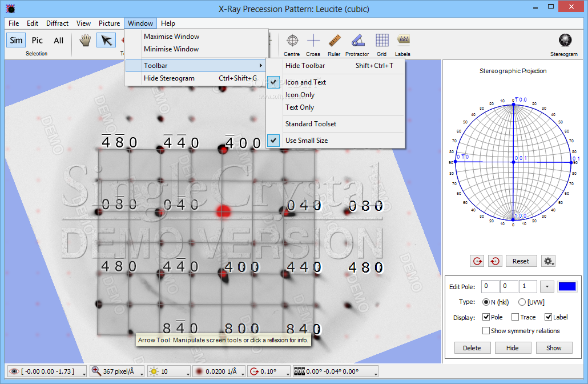The height and width of the screenshot is (384, 588).
Task: Open the View menu
Action: click(83, 23)
